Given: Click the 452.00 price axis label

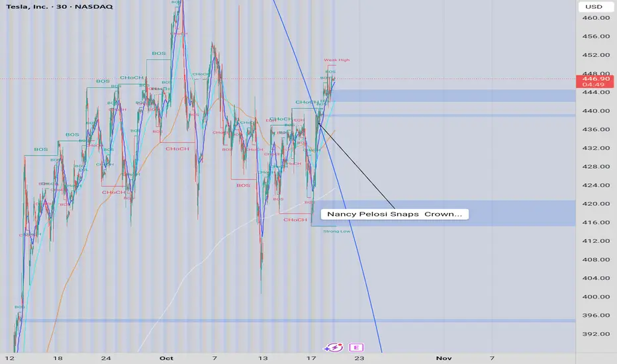Looking at the screenshot, I should 596,55.
